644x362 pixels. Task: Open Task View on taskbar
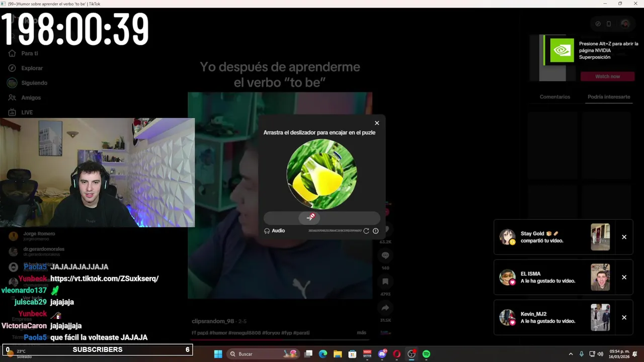(x=308, y=354)
